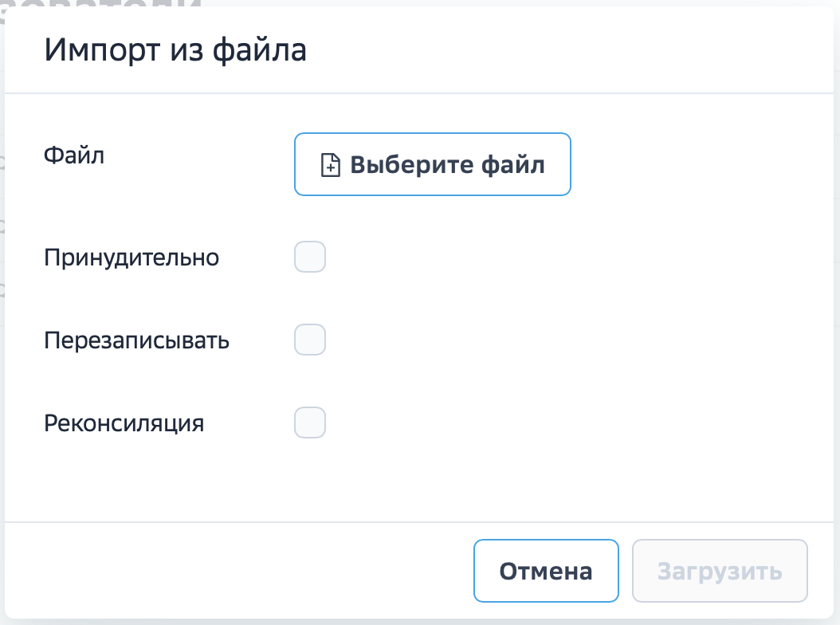
Task: Click the "Принудительно" option label
Action: coord(131,257)
